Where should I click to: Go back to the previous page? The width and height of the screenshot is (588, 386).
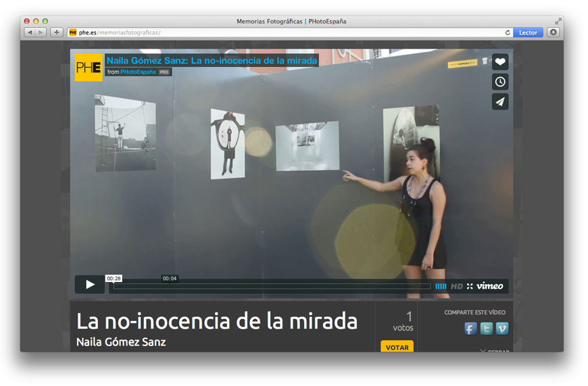pos(30,32)
